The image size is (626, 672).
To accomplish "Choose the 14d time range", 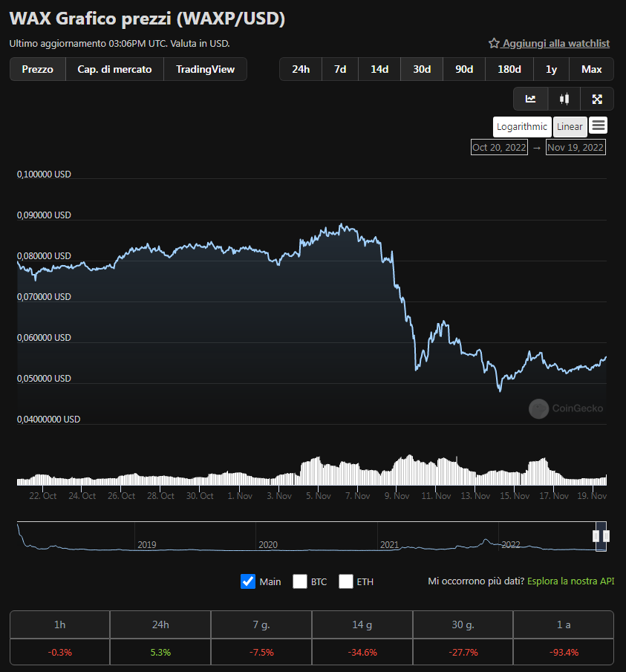I will point(379,69).
